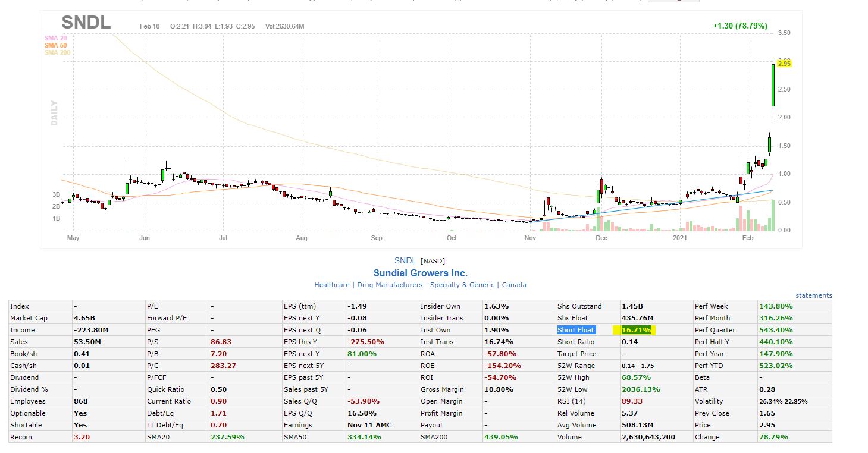Click the Volume value 2,630,643,200
Image resolution: width=868 pixels, height=453 pixels.
coord(648,437)
